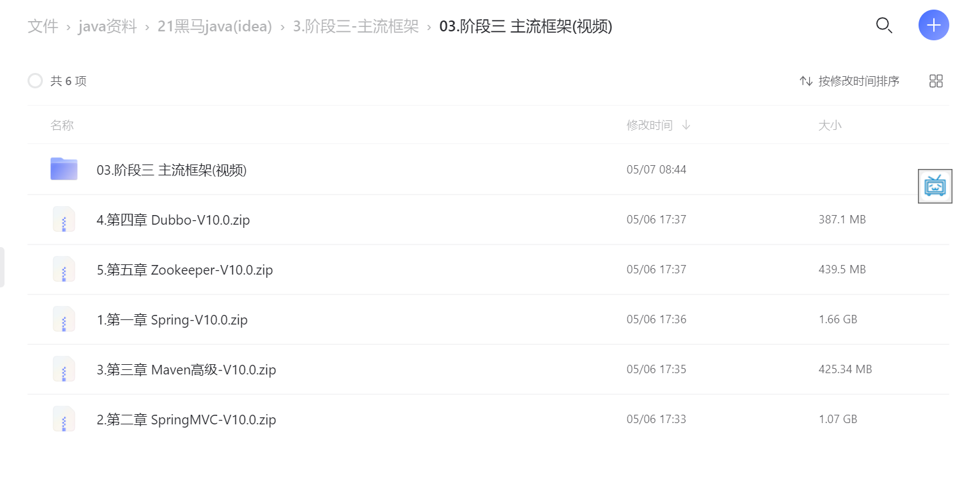This screenshot has height=489, width=980.
Task: Click the zip icon for Spring-V10.0.zip
Action: (x=64, y=319)
